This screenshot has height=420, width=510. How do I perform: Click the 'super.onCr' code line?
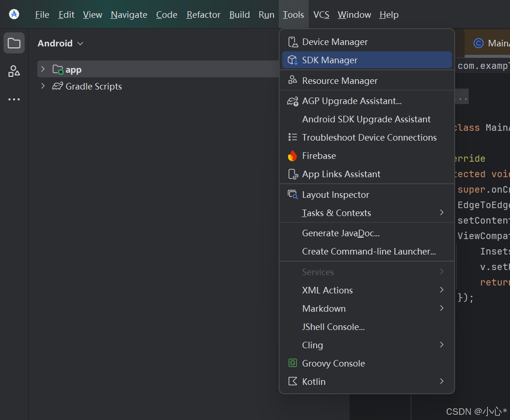pos(483,189)
